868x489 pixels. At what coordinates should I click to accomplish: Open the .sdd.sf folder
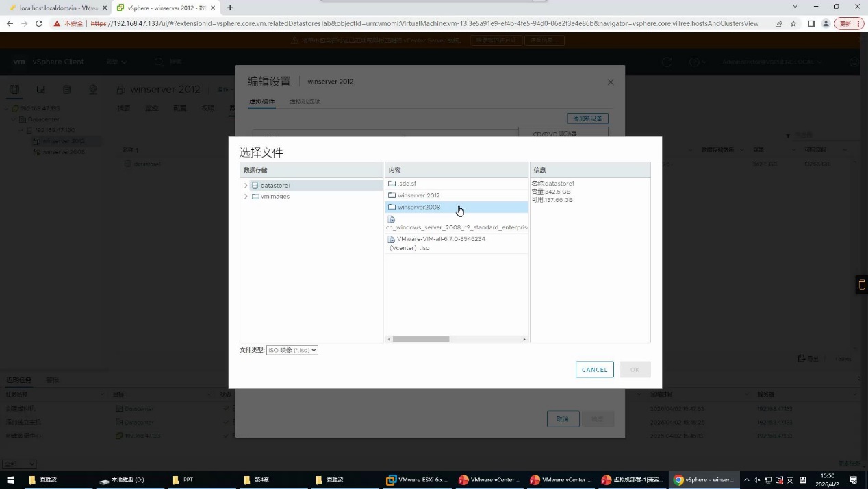tap(407, 184)
